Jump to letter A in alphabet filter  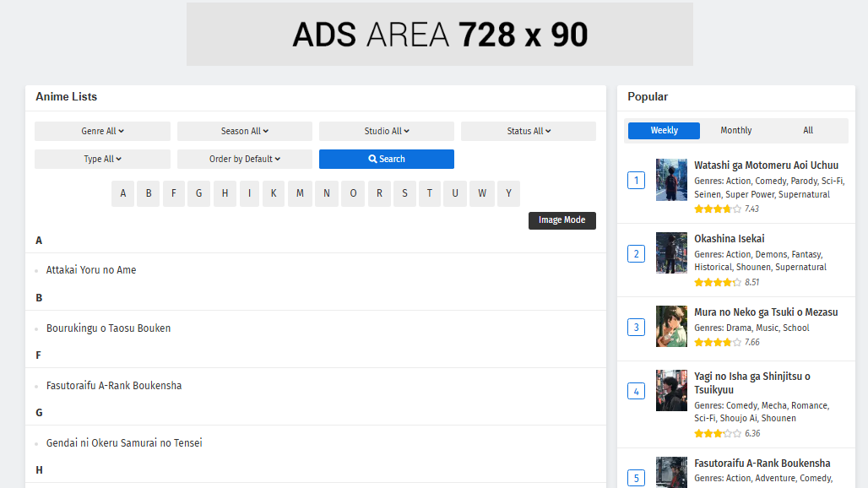123,193
